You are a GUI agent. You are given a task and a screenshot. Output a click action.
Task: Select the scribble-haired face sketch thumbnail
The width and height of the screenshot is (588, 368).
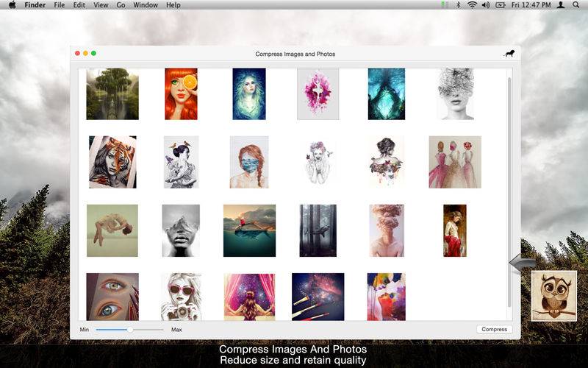[455, 94]
